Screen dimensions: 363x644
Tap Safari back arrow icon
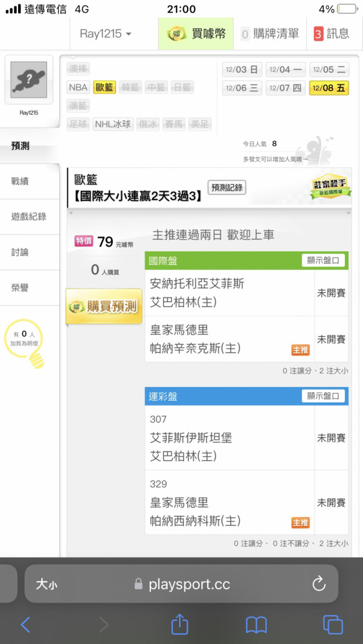click(x=26, y=625)
